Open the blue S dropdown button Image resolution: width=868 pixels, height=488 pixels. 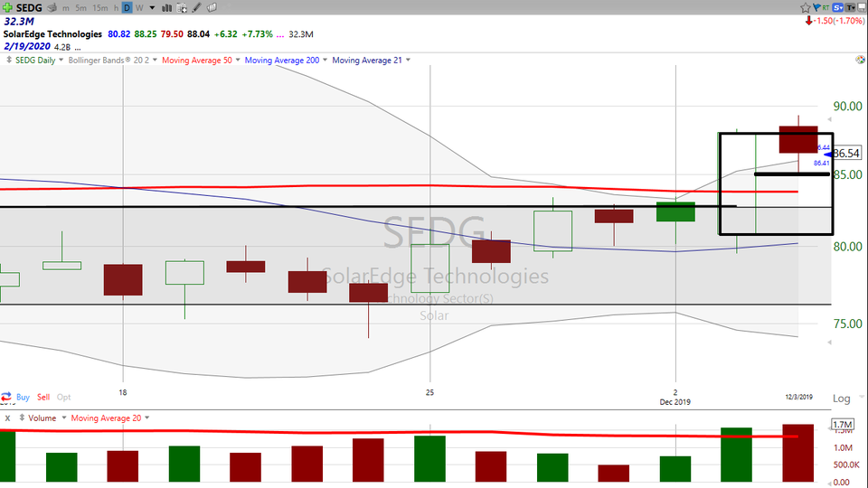837,8
